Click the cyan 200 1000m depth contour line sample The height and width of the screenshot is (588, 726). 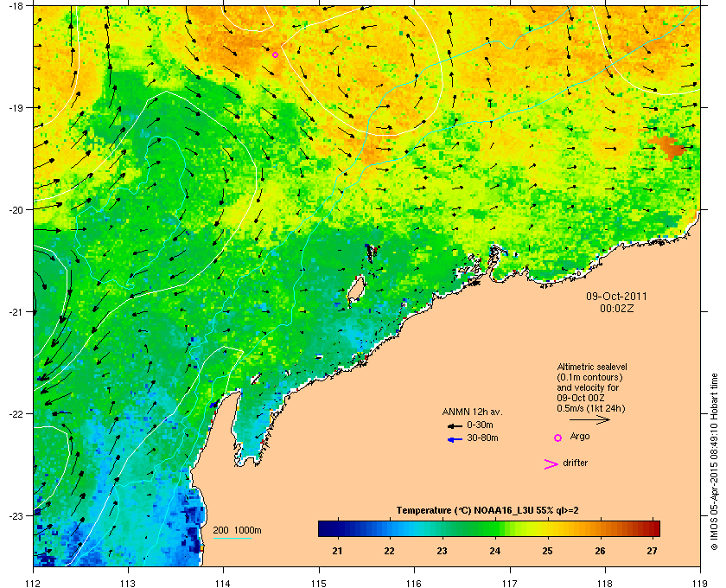pos(232,538)
